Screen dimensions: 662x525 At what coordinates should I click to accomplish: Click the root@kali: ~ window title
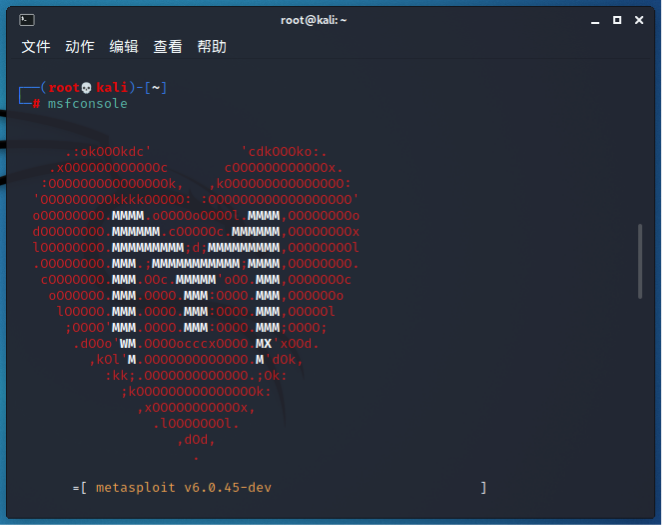[314, 20]
